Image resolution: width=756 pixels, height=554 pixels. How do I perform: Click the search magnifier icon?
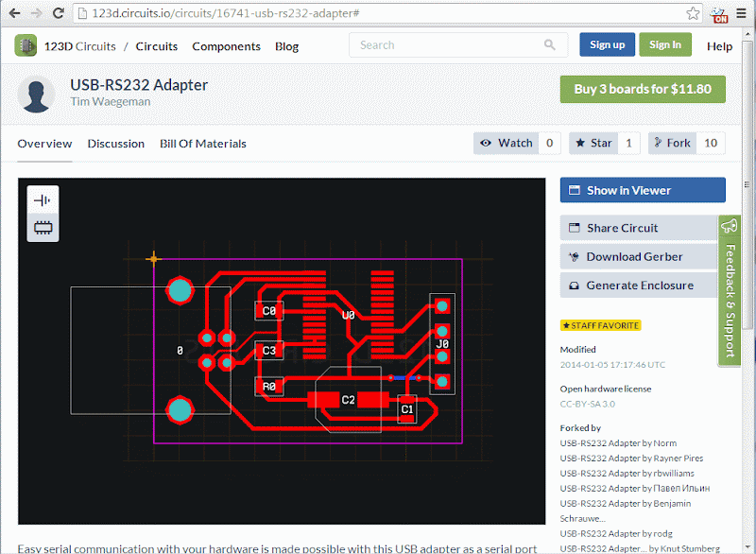click(x=549, y=44)
